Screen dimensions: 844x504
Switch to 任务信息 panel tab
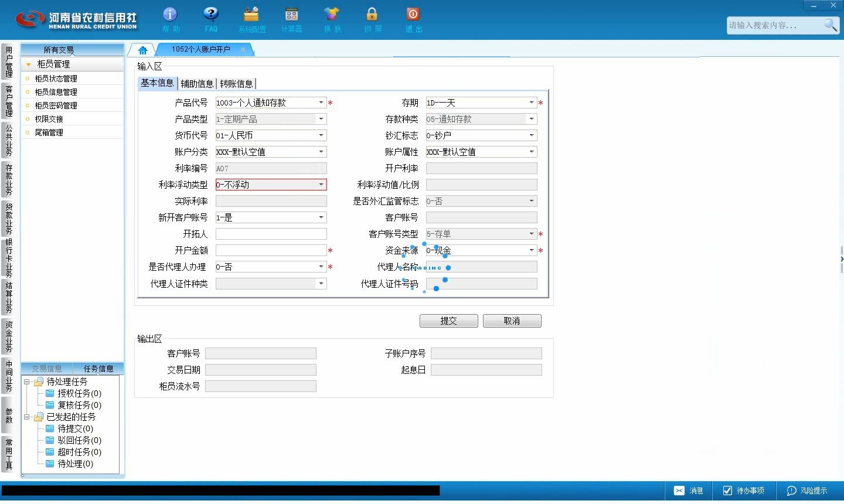98,369
